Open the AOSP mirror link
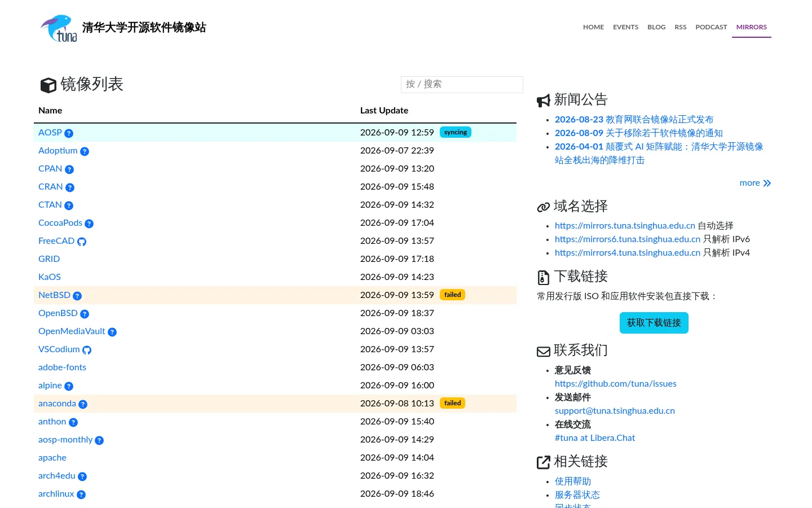The width and height of the screenshot is (812, 508). (x=50, y=133)
